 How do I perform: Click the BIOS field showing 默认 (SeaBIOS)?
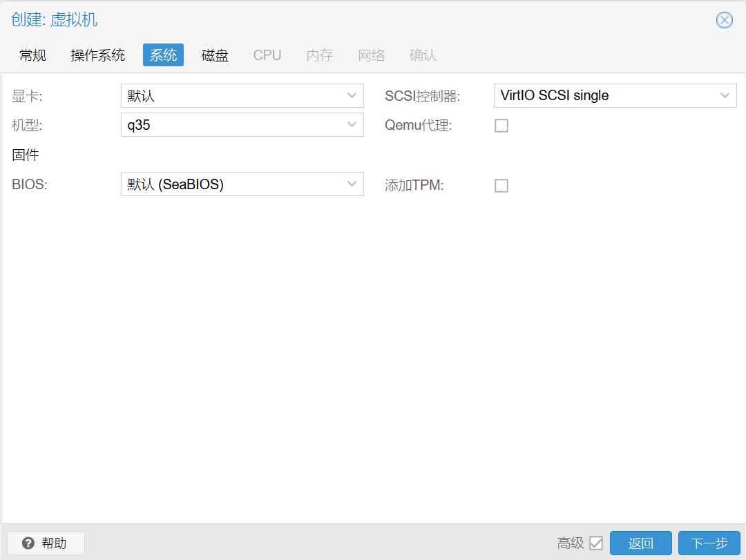pyautogui.click(x=231, y=184)
